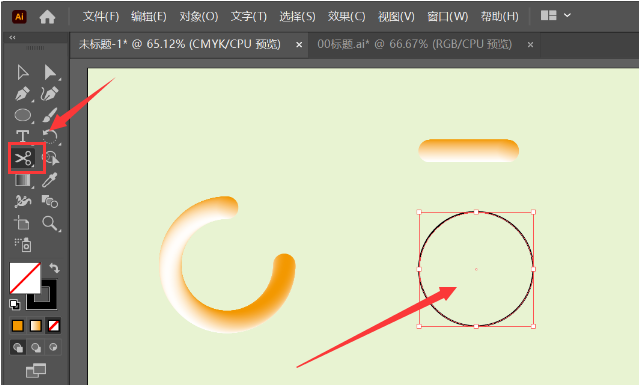The height and width of the screenshot is (385, 639).
Task: Enable Draw Inside mode
Action: [53, 348]
